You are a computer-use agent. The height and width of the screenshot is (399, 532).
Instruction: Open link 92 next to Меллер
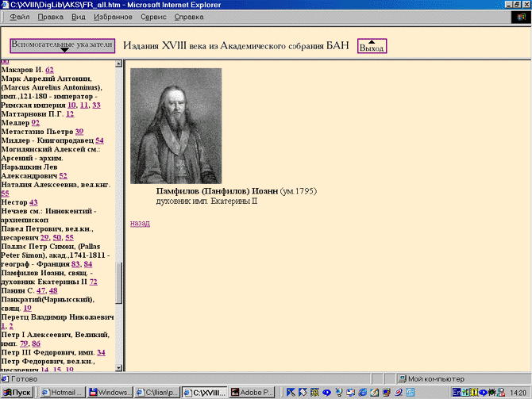[36, 122]
